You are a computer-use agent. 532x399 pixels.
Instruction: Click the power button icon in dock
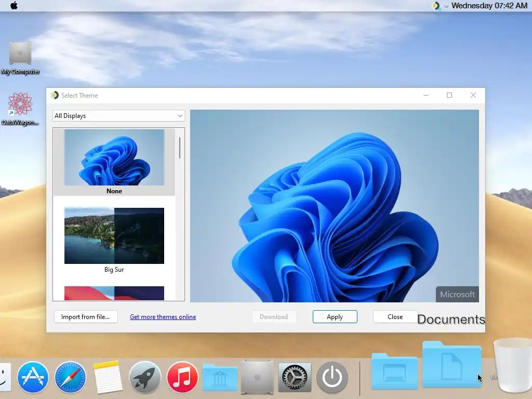coord(332,377)
